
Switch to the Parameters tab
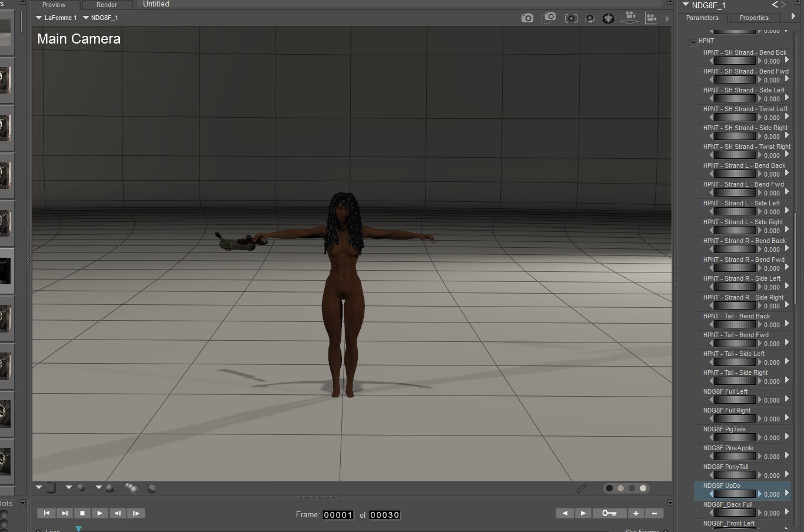(x=702, y=18)
